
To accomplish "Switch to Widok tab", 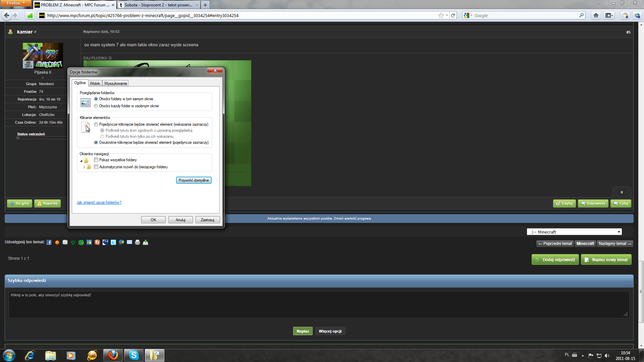I will pyautogui.click(x=95, y=83).
